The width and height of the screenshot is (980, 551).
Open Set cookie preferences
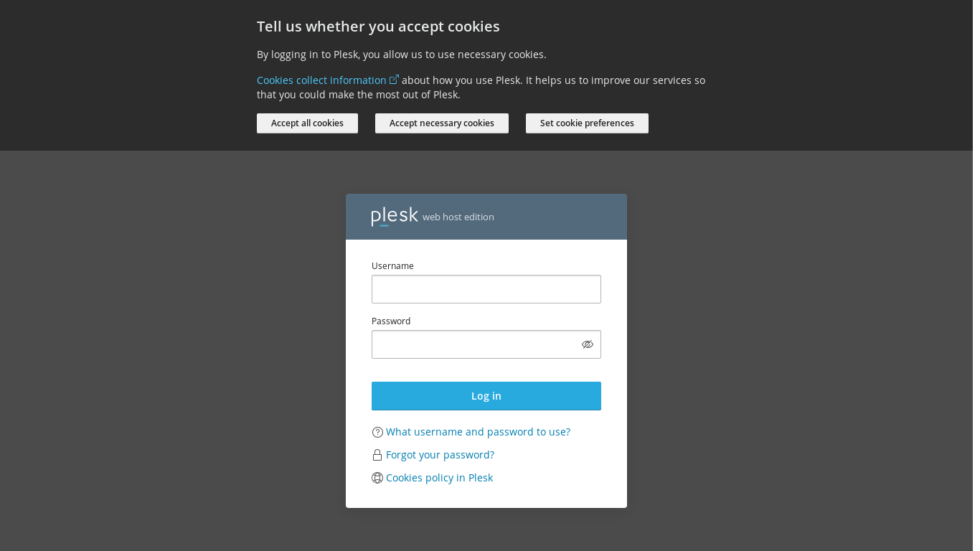(x=587, y=123)
